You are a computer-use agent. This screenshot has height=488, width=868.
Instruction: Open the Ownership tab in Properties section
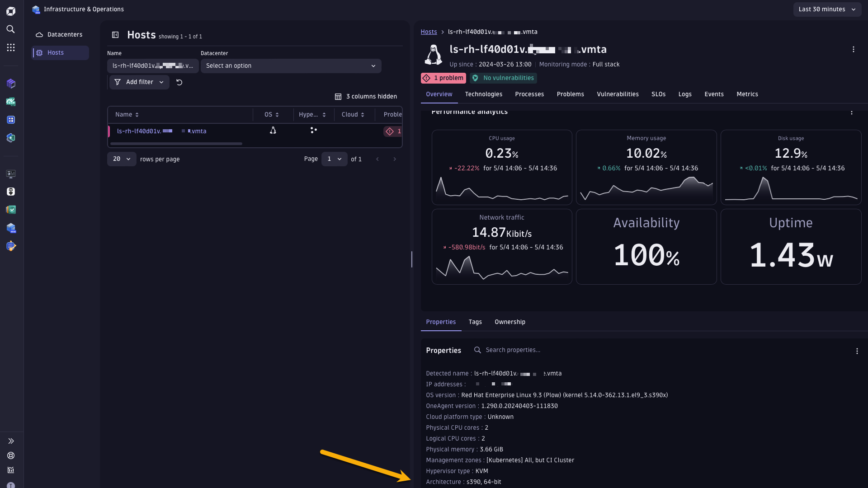pos(510,322)
